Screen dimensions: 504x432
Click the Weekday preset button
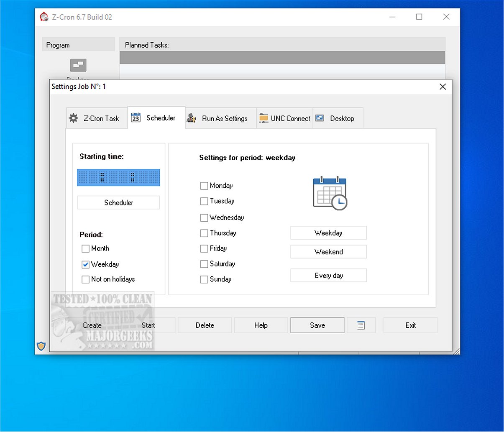[329, 233]
